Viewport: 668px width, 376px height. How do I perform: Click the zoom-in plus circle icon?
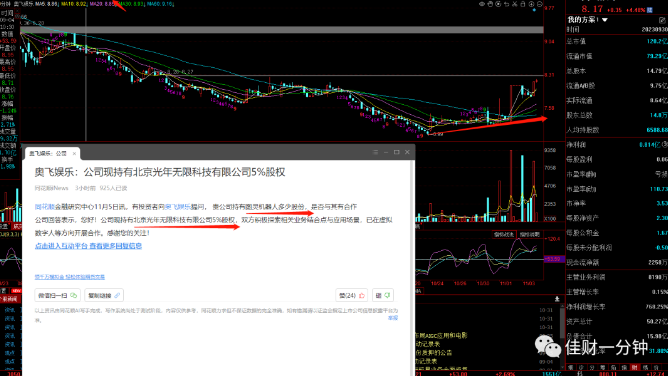pos(531,4)
